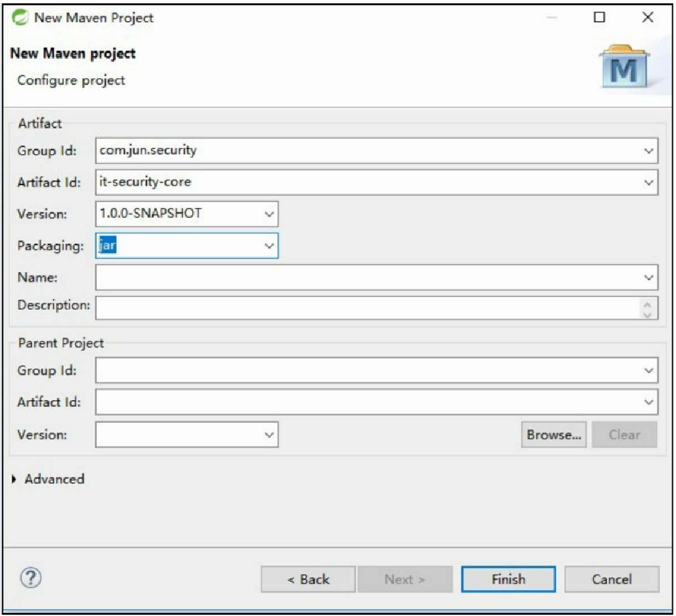Click the Description field scroll stepper
The width and height of the screenshot is (676, 616).
(x=647, y=308)
